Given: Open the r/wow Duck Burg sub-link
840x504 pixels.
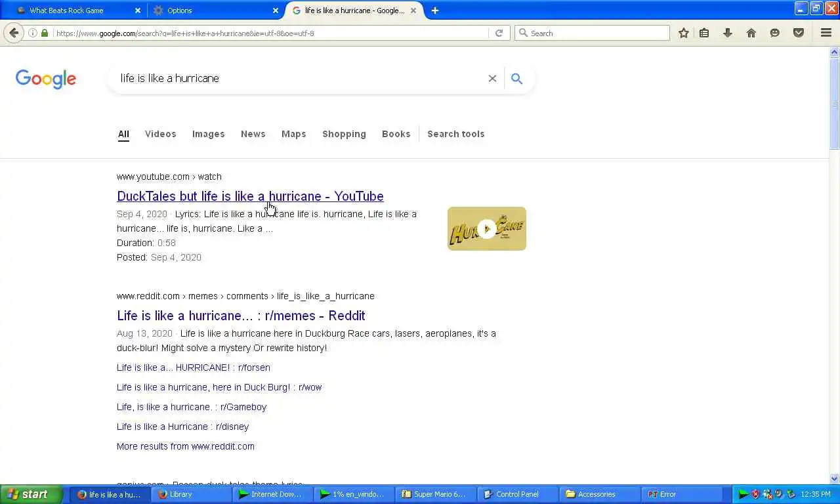Looking at the screenshot, I should point(219,387).
